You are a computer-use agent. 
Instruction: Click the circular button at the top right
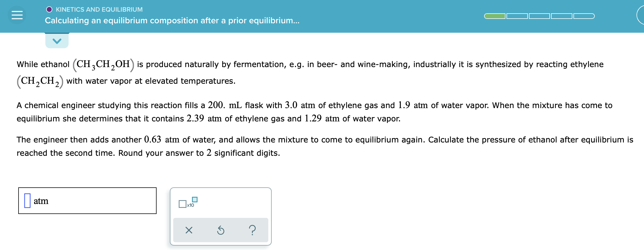pyautogui.click(x=642, y=15)
